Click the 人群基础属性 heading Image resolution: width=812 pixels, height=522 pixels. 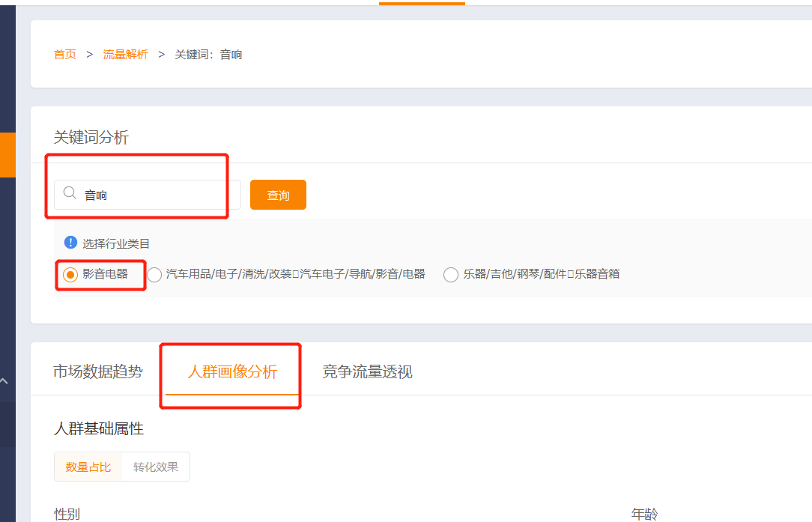point(99,428)
